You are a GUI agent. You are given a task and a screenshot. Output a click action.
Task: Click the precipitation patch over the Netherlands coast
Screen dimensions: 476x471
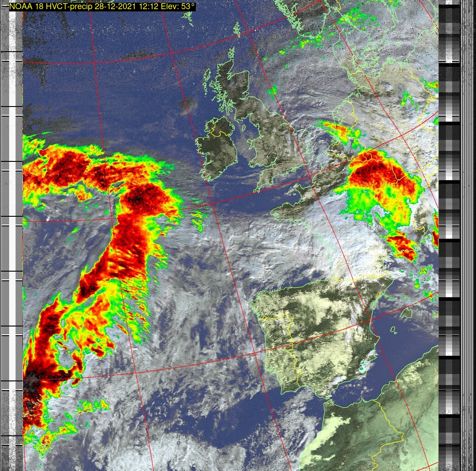[x=339, y=131]
